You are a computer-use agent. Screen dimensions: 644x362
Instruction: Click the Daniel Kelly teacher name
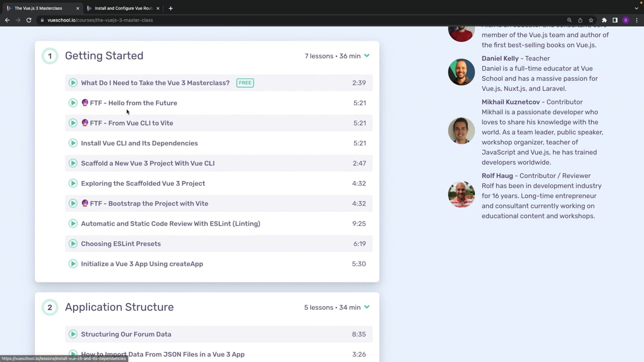click(x=500, y=58)
